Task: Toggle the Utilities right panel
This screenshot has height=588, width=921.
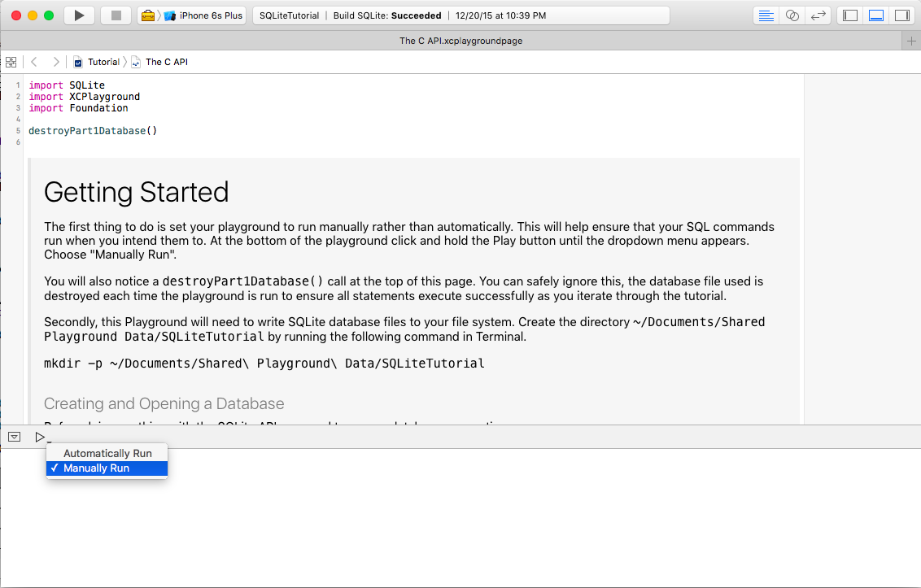Action: point(901,15)
